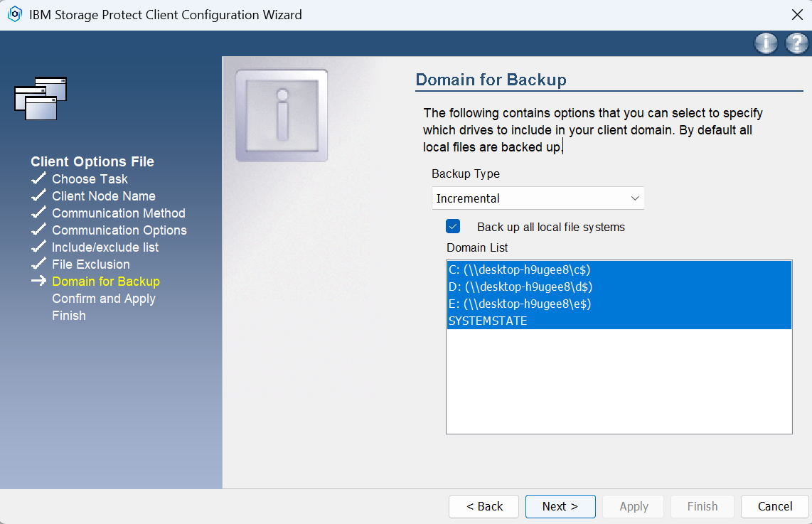The image size is (812, 524).
Task: Open help via the question mark icon
Action: [x=796, y=44]
